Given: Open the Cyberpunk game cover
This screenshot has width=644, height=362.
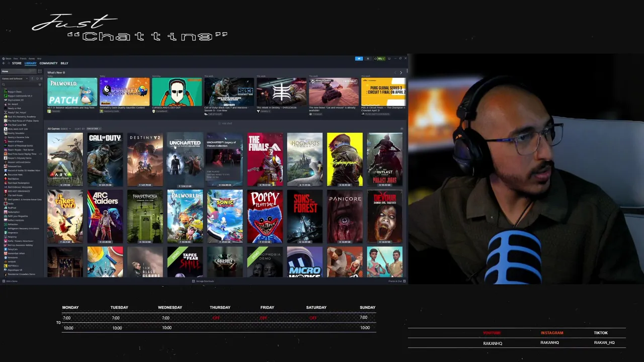Looking at the screenshot, I should pos(345,159).
